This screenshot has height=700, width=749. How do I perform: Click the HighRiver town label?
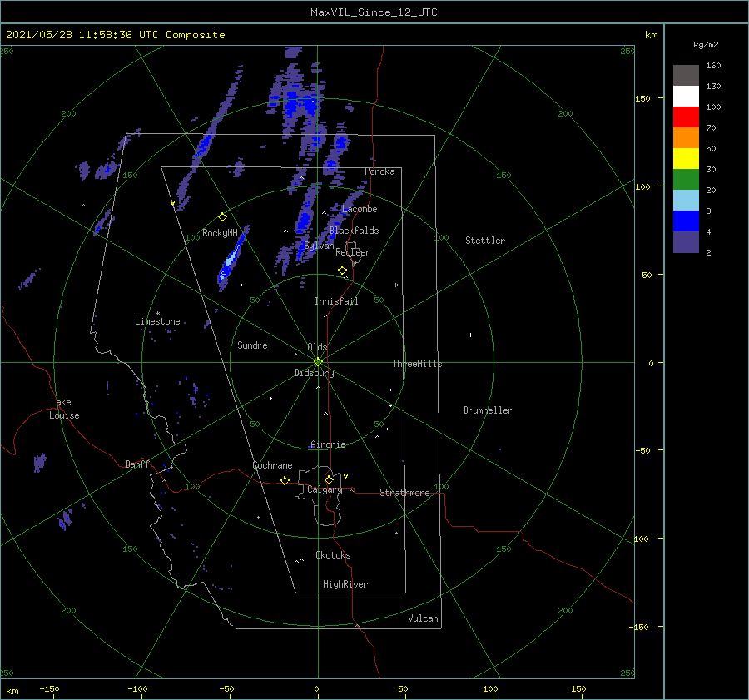pyautogui.click(x=345, y=584)
